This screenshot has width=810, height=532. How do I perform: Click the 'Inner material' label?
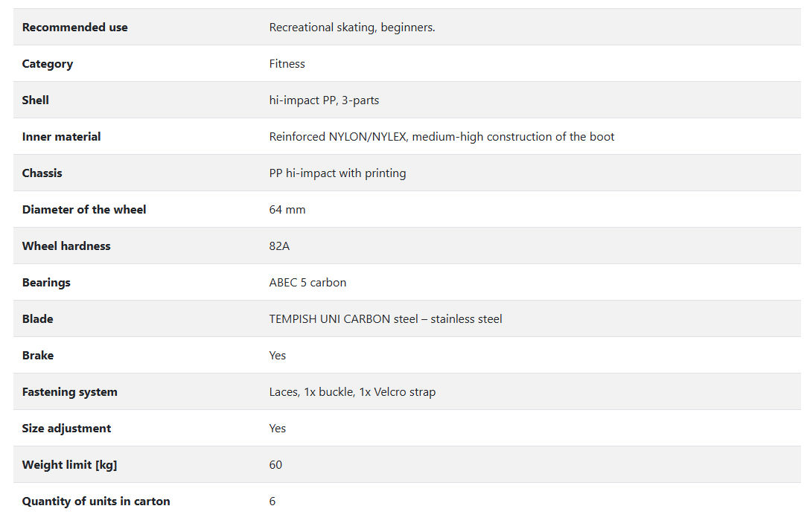[61, 137]
